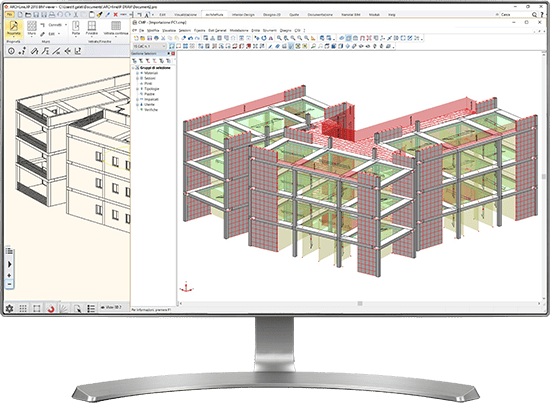Click the cut scissors icon in CMP toolbar
This screenshot has height=403, width=550.
(x=163, y=38)
